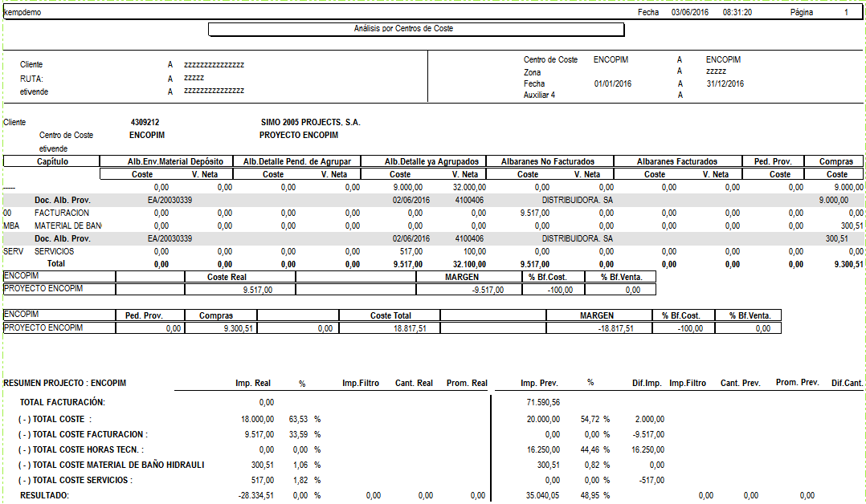Click the 'Albaranes No Facturados' header
This screenshot has width=866, height=504.
pyautogui.click(x=548, y=161)
